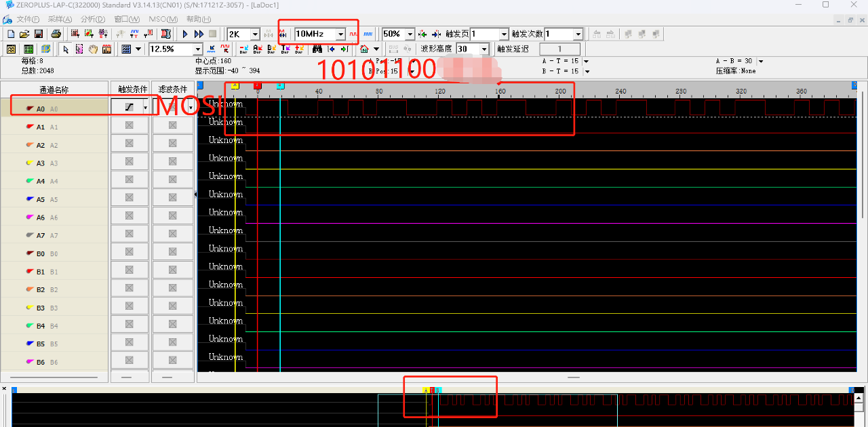Click the home view button on toolbar
This screenshot has width=868, height=427.
364,49
